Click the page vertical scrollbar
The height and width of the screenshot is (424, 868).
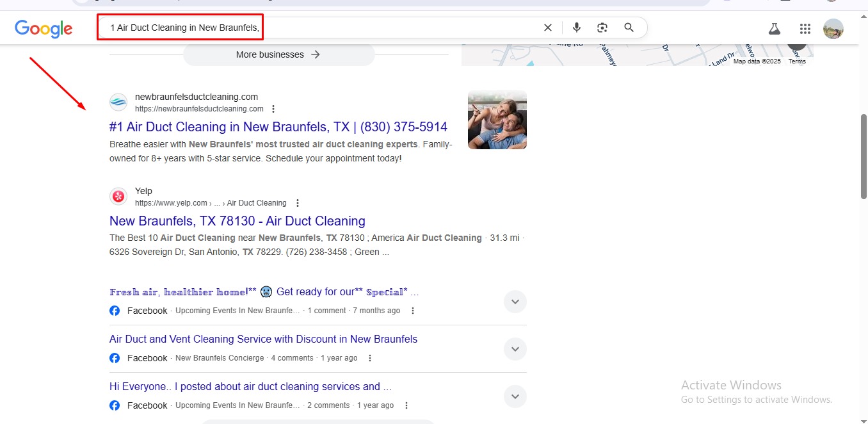[864, 156]
